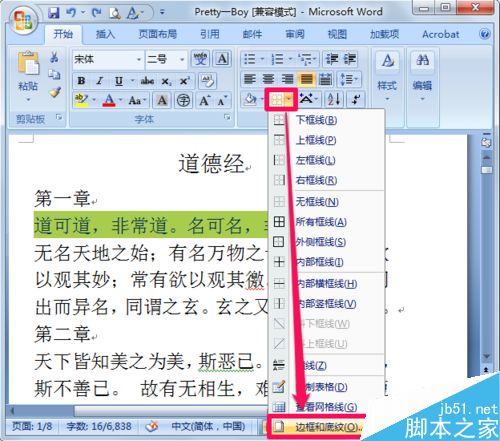Open the font dialog launcher in 字体 group
This screenshot has height=441, width=500.
point(227,117)
